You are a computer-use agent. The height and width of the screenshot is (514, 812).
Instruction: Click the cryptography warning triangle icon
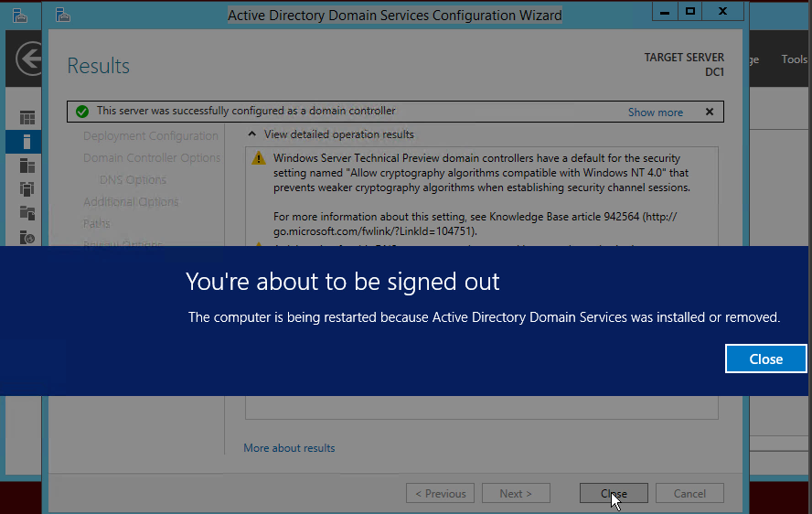tap(259, 158)
